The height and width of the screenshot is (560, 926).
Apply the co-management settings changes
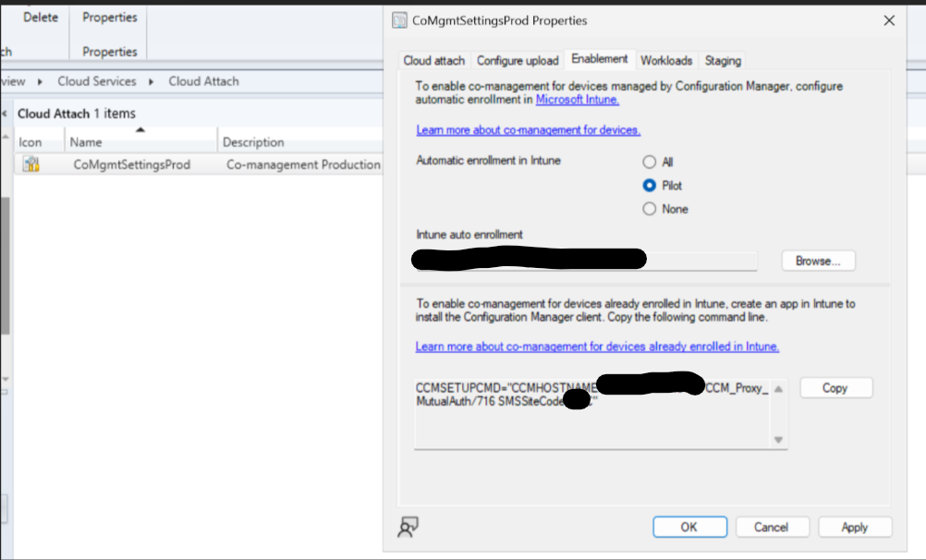[854, 527]
